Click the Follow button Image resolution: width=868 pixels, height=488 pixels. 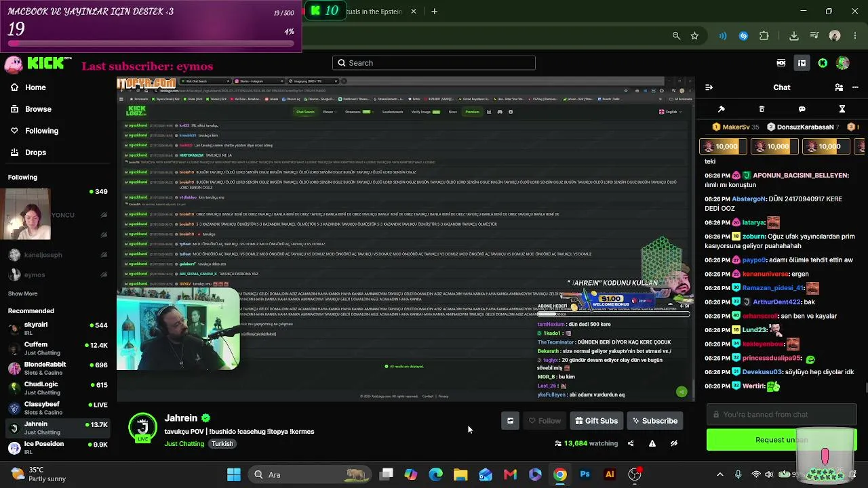(x=545, y=421)
